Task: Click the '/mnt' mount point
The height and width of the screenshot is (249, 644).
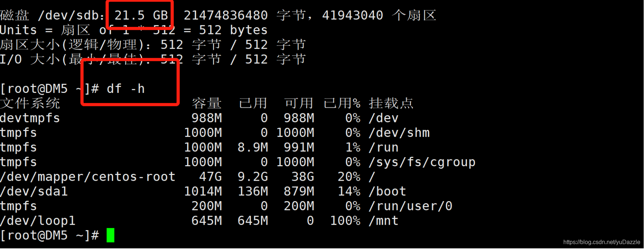Action: (384, 221)
